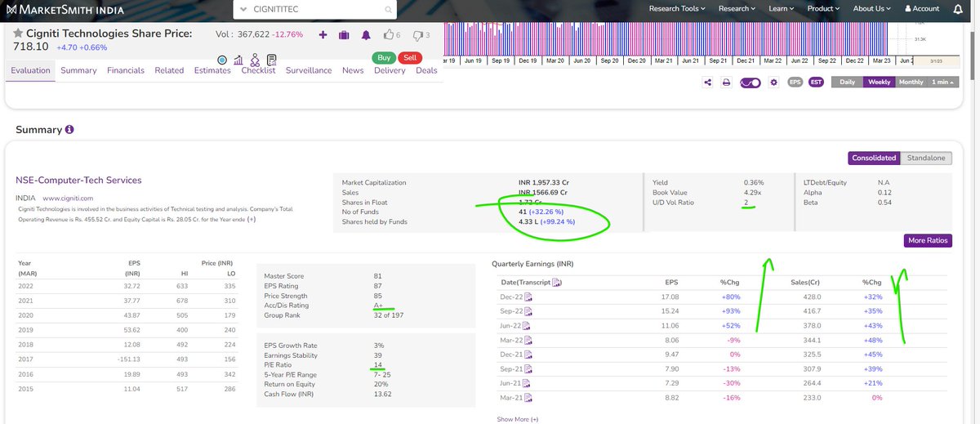This screenshot has width=980, height=424.
Task: Open Sep-22 transcript document icon
Action: [x=528, y=311]
